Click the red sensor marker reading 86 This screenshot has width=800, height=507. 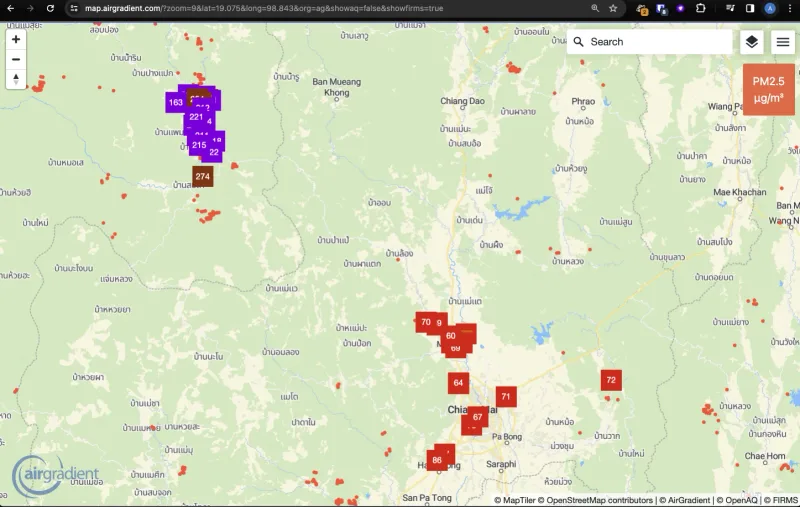tap(437, 460)
